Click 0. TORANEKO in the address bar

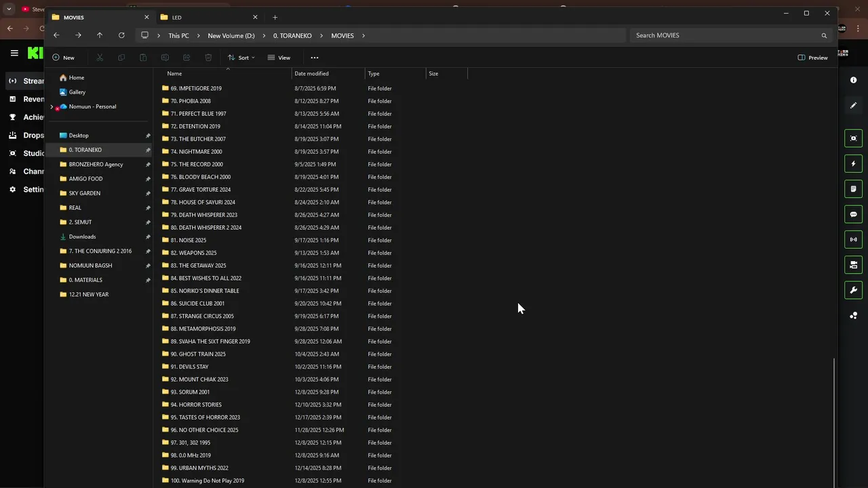point(292,35)
